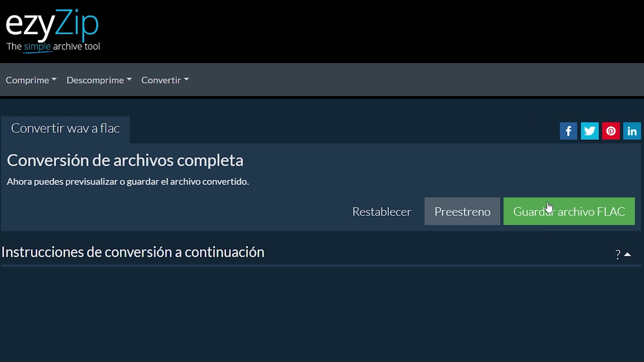Click the Preestreno preview button

(x=462, y=211)
